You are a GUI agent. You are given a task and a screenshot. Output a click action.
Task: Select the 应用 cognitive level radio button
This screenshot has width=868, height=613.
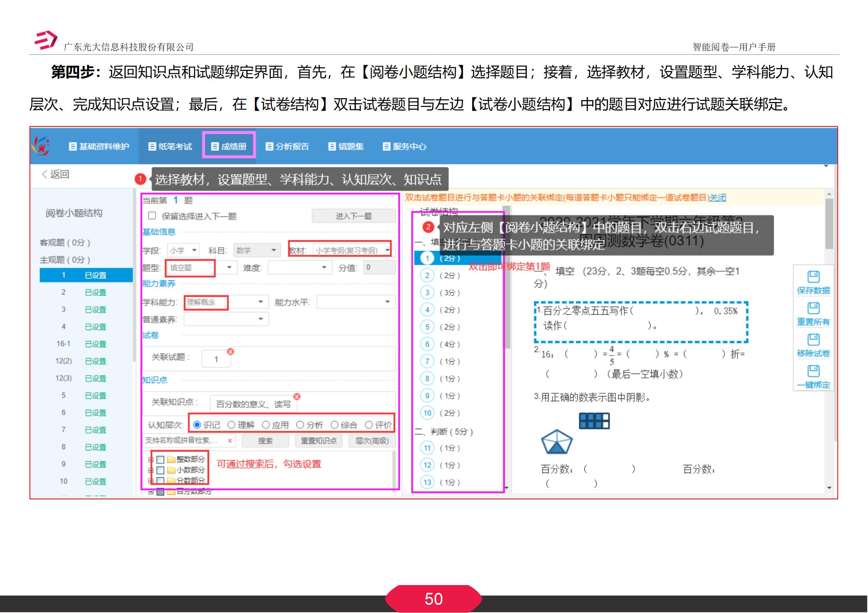266,425
